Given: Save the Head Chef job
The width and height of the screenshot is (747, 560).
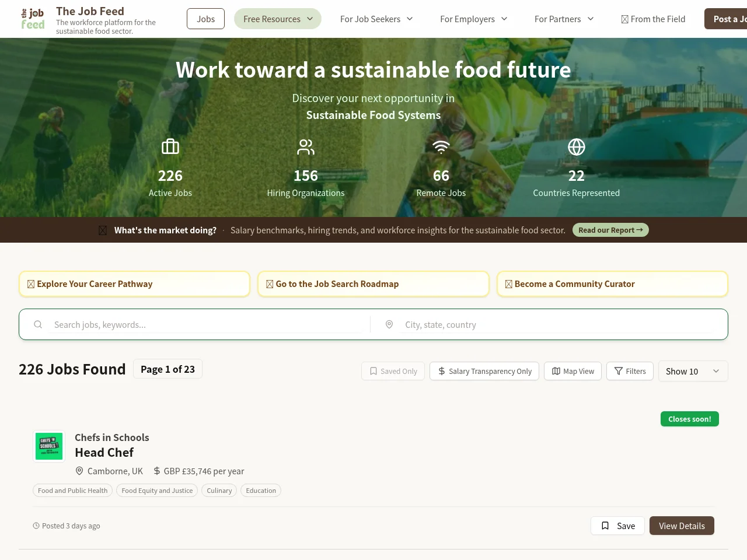Looking at the screenshot, I should [x=617, y=526].
